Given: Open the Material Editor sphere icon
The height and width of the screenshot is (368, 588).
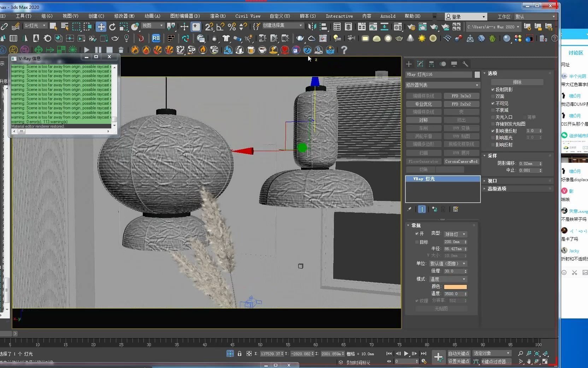Looking at the screenshot, I should click(x=398, y=27).
